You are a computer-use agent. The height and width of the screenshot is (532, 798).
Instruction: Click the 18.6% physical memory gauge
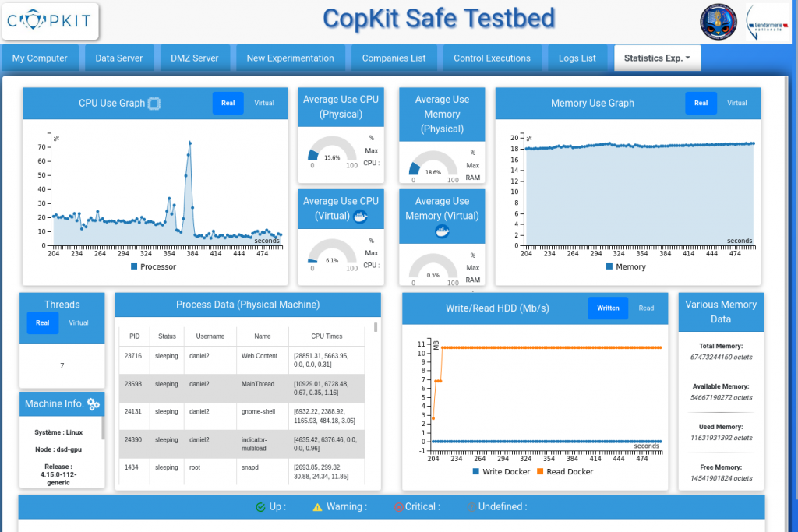point(433,164)
